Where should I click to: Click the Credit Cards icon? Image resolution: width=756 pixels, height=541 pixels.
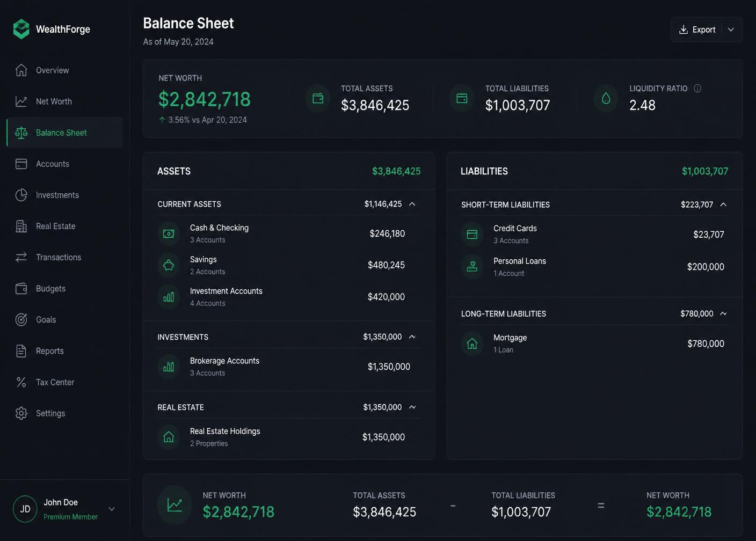[472, 234]
